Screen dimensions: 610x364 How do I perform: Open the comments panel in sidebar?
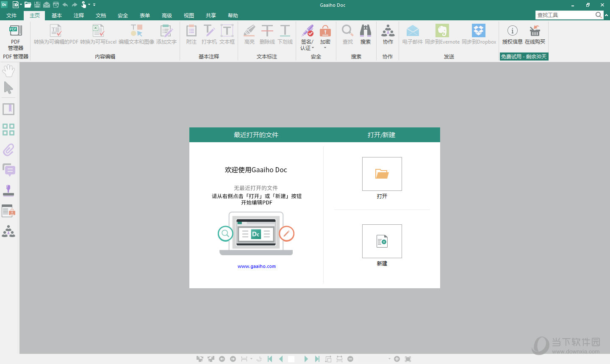8,170
